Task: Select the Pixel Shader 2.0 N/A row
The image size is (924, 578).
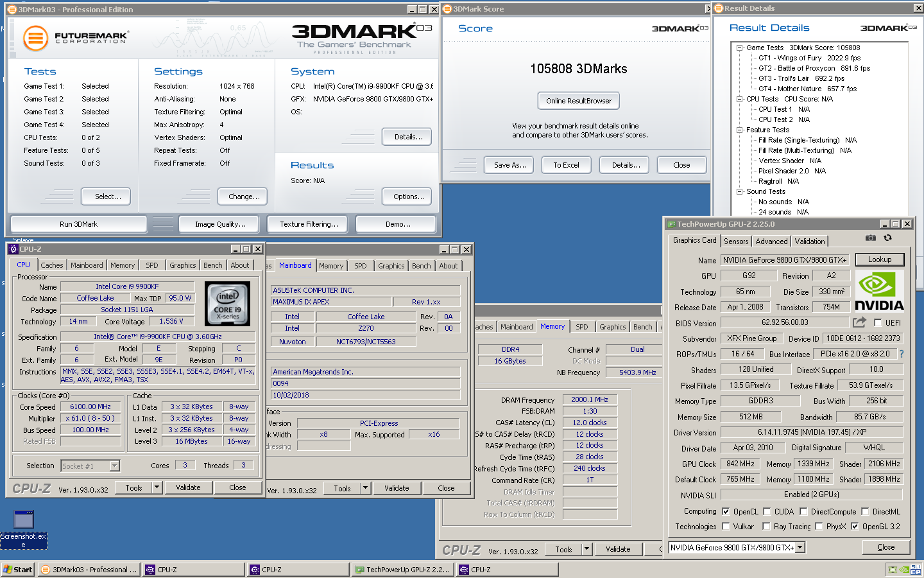Action: tap(792, 171)
